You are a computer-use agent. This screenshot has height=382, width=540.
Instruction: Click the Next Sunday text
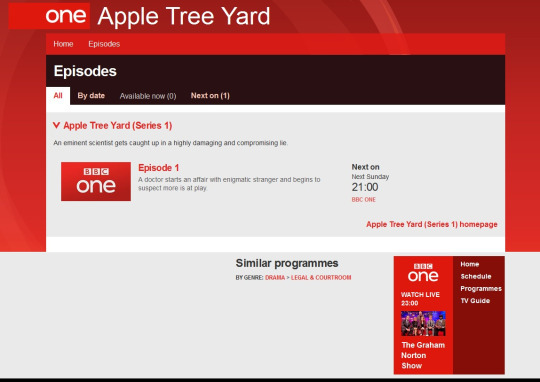coord(370,177)
